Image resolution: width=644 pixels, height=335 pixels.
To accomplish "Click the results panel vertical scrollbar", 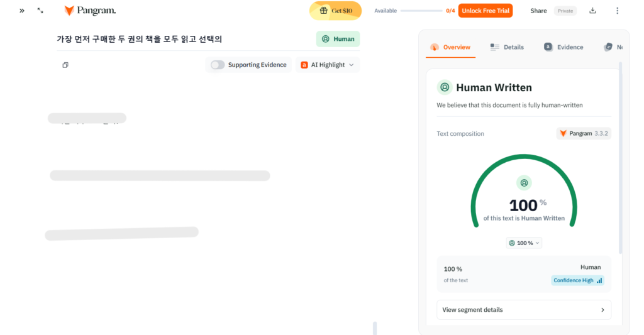I will (x=620, y=158).
